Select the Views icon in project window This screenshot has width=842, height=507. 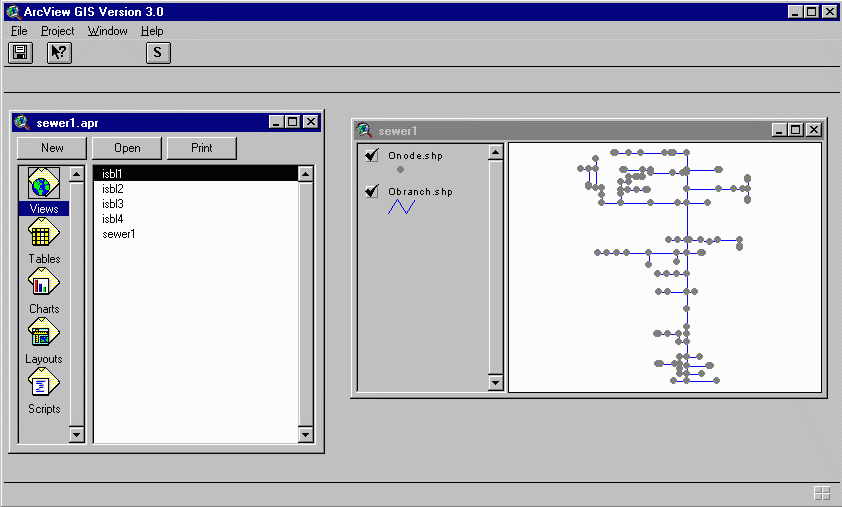(x=43, y=186)
